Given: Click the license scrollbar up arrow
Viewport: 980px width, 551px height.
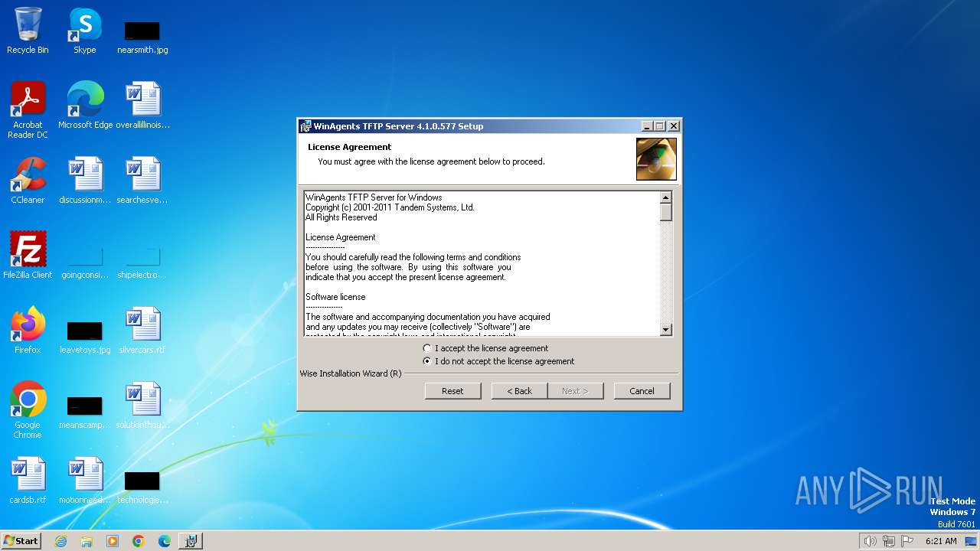Looking at the screenshot, I should tap(666, 197).
